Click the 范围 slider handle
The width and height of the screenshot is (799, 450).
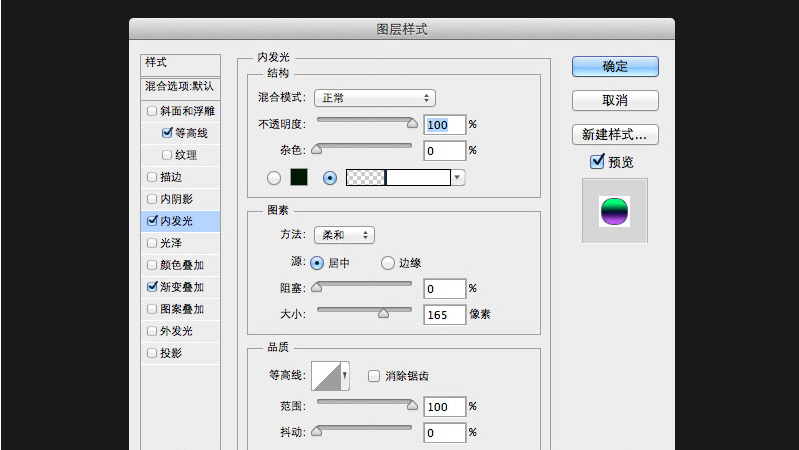(412, 405)
